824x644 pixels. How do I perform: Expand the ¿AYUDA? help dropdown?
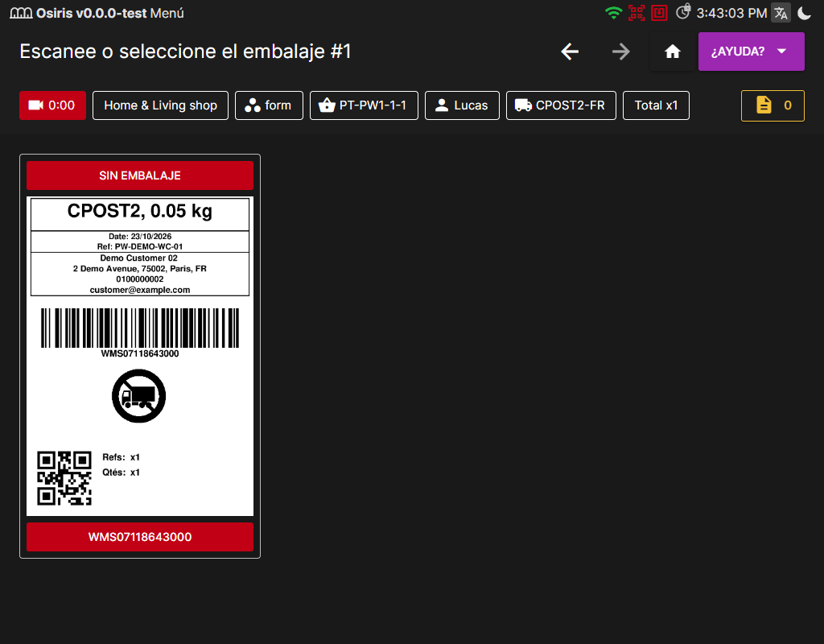(x=751, y=52)
